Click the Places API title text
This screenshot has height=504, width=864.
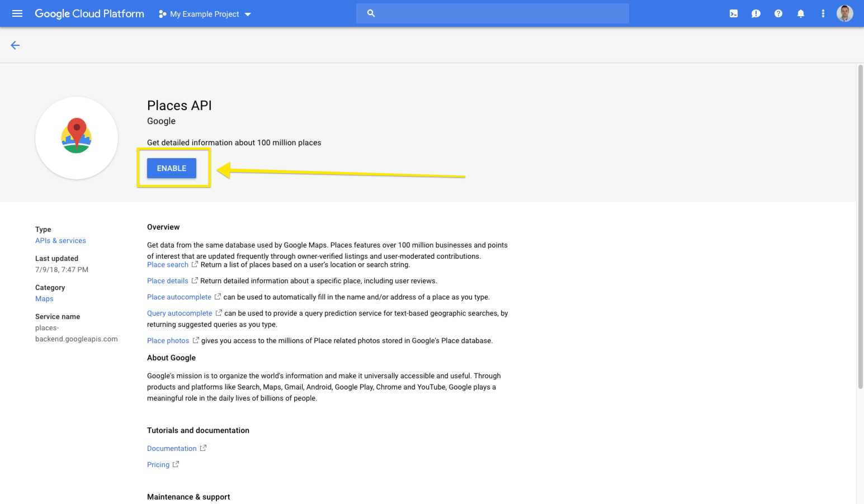tap(180, 106)
